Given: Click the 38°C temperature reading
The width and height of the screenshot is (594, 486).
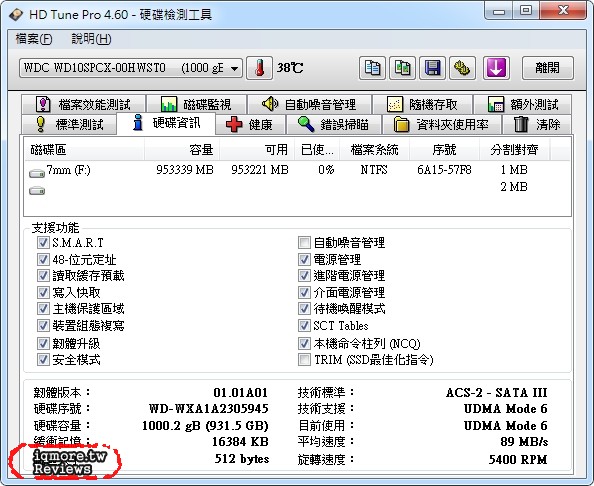Looking at the screenshot, I should (x=290, y=68).
